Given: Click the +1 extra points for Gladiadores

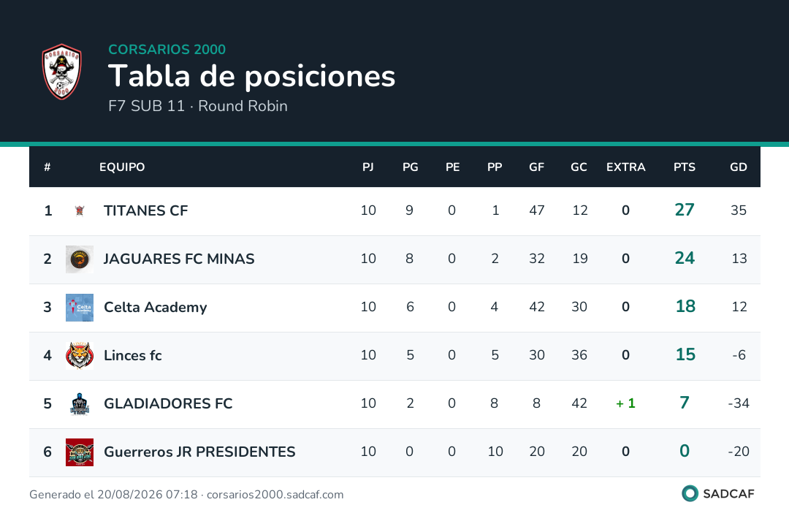Looking at the screenshot, I should (625, 403).
